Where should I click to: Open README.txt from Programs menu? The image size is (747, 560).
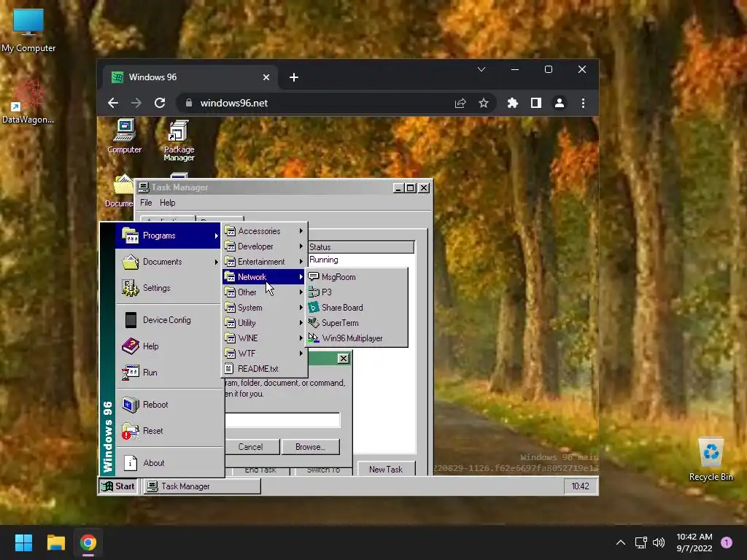pos(264,368)
